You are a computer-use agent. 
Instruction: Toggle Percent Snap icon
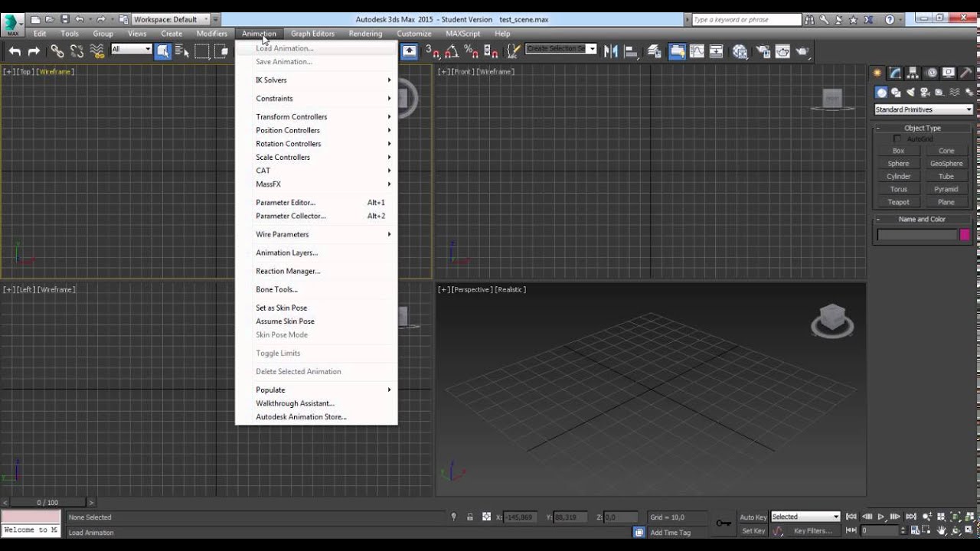pyautogui.click(x=472, y=51)
